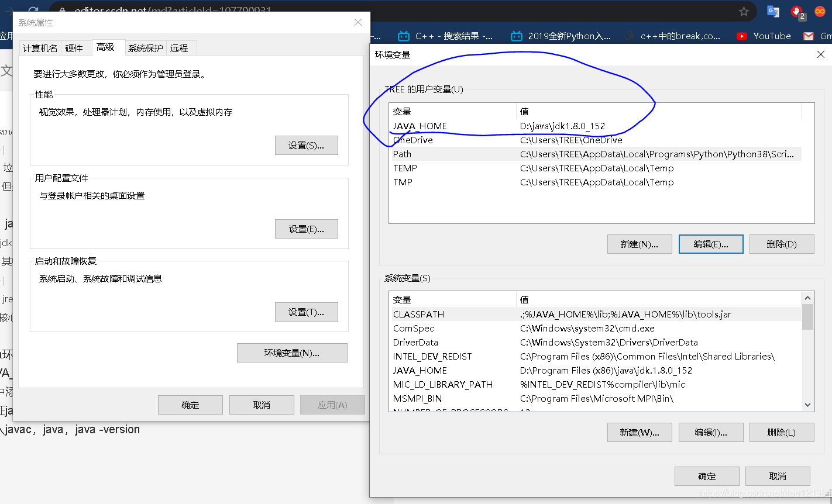The height and width of the screenshot is (504, 832).
Task: Click 确定 in the 环境变量 dialog
Action: pyautogui.click(x=707, y=477)
